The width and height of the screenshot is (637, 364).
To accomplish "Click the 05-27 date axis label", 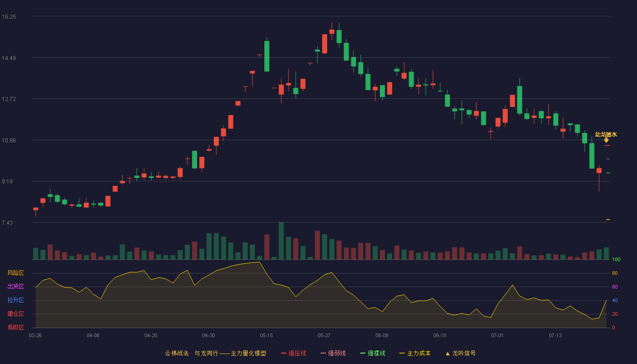I will [324, 335].
